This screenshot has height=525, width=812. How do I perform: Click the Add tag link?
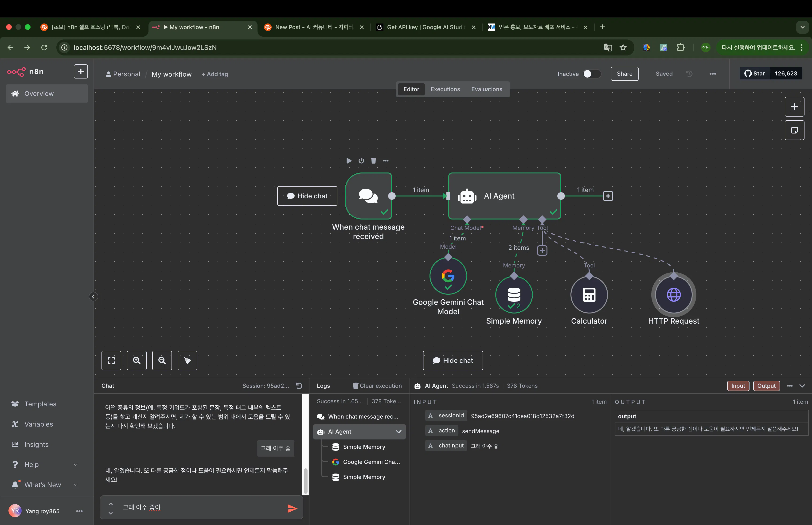click(215, 74)
